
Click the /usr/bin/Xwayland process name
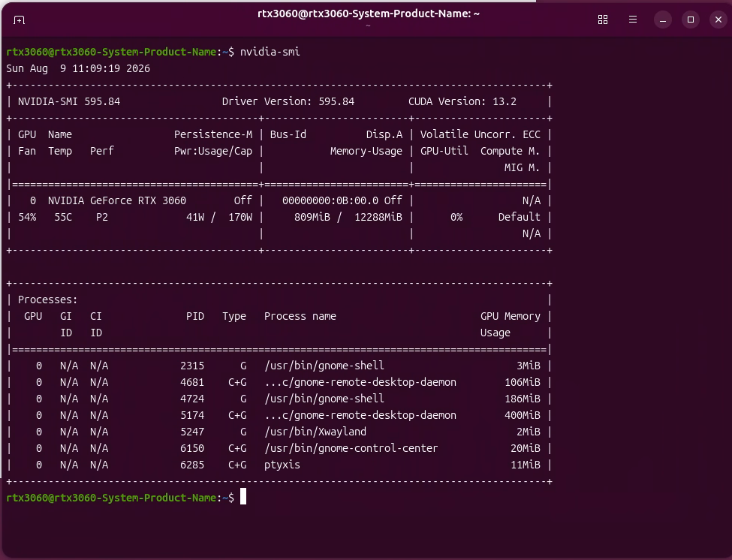[315, 432]
